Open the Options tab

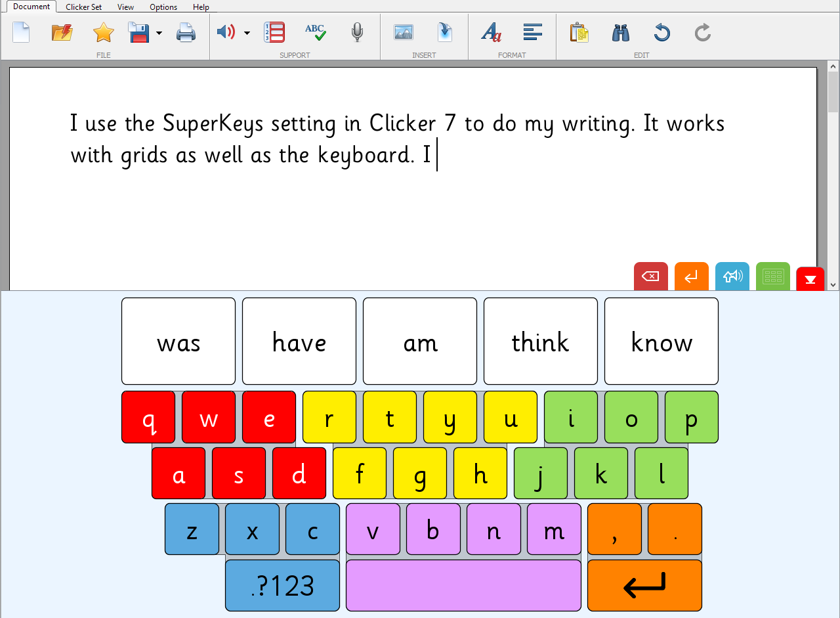coord(163,7)
